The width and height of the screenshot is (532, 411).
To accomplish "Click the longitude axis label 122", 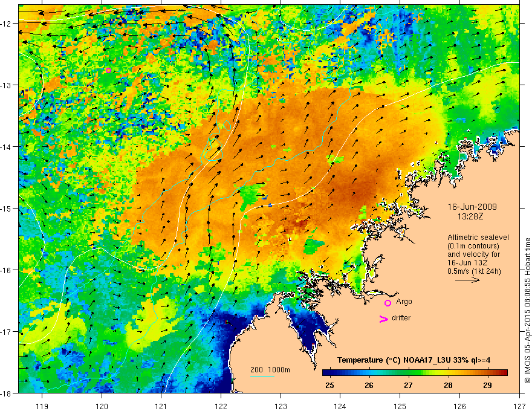I will (221, 406).
